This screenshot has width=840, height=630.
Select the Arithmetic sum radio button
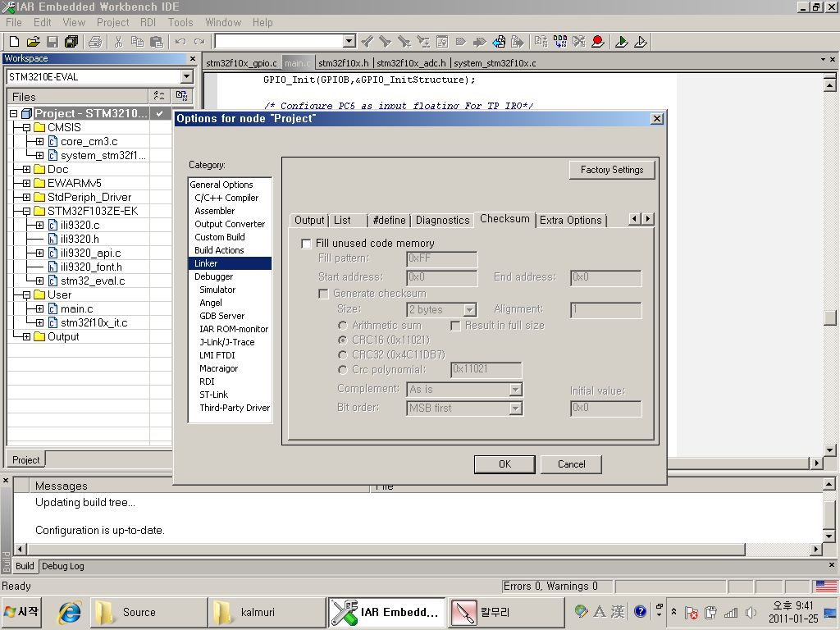coord(343,325)
